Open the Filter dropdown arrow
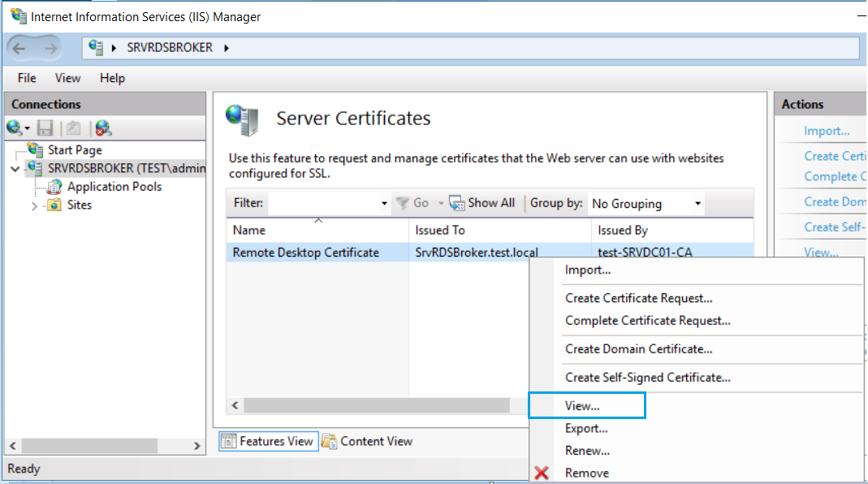Screen dimensions: 868x484 coord(384,203)
